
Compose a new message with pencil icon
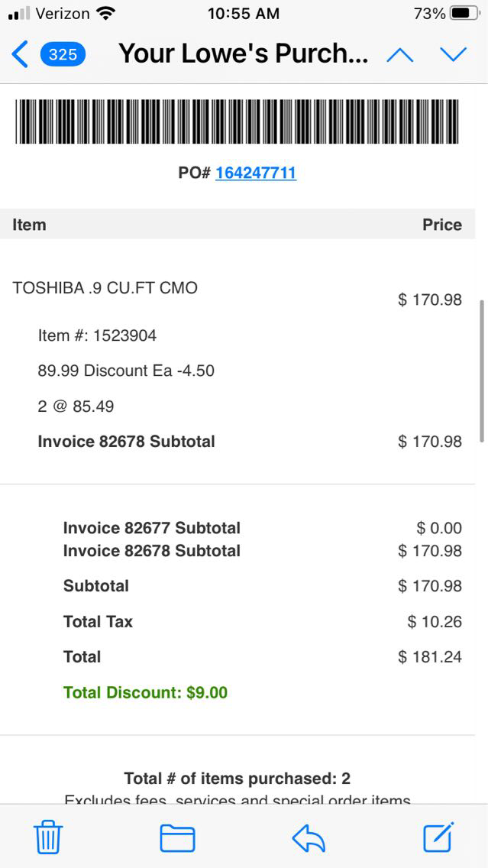point(439,837)
